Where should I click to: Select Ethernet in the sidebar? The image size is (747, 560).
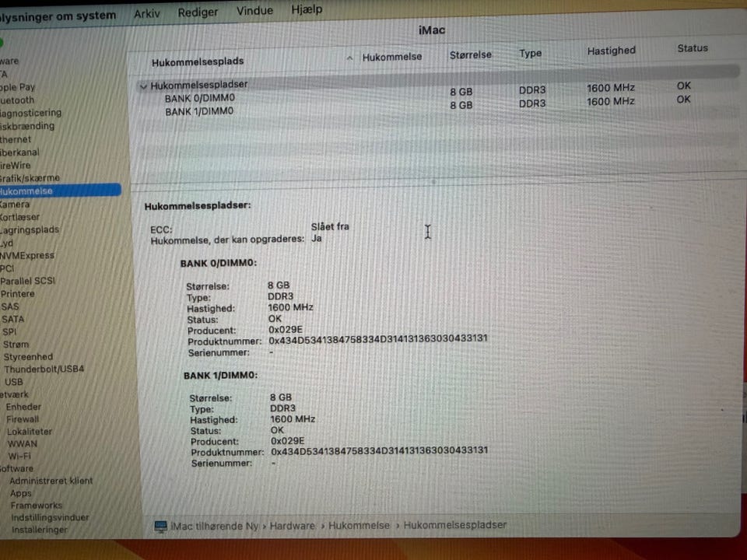click(x=16, y=139)
